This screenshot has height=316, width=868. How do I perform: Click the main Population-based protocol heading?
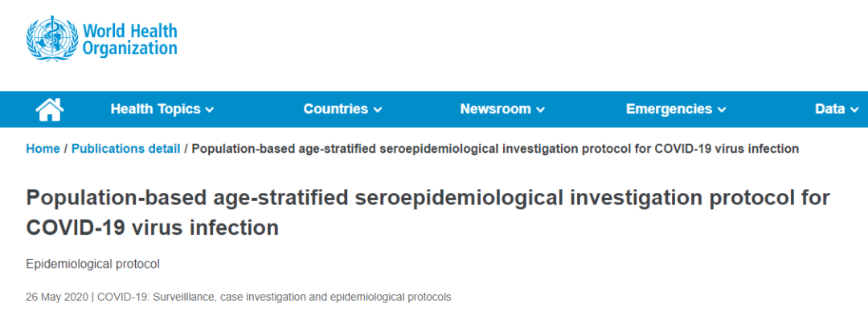[x=428, y=213]
